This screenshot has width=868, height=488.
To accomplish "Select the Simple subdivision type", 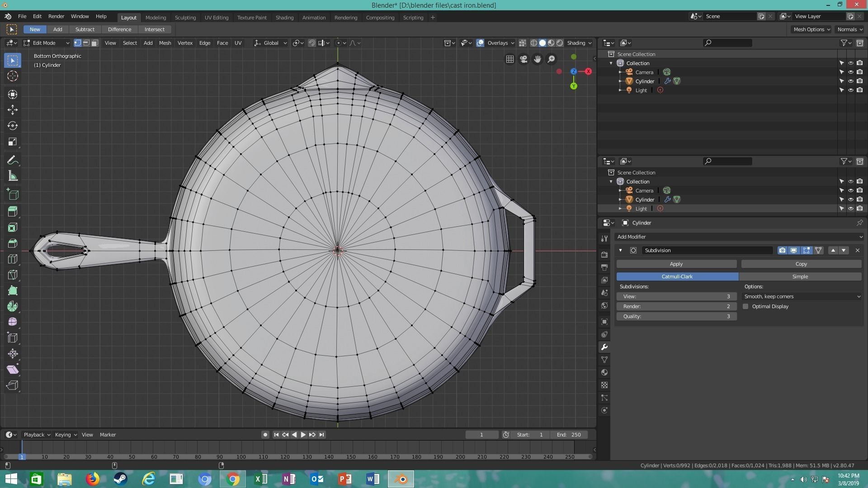I will click(x=800, y=277).
